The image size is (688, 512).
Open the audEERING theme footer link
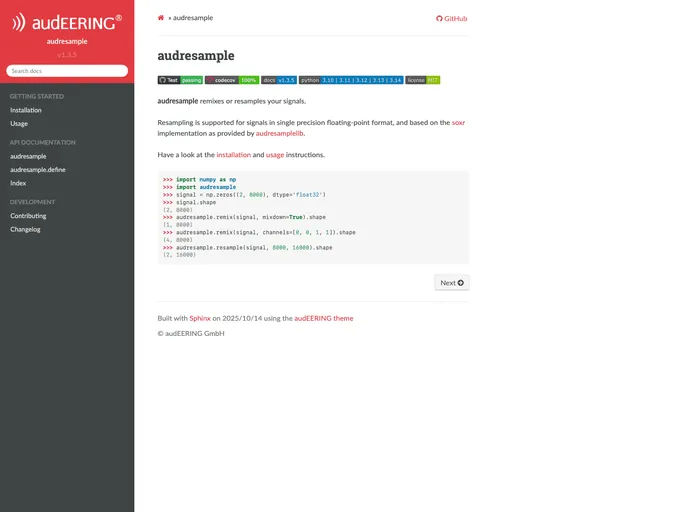pos(323,318)
